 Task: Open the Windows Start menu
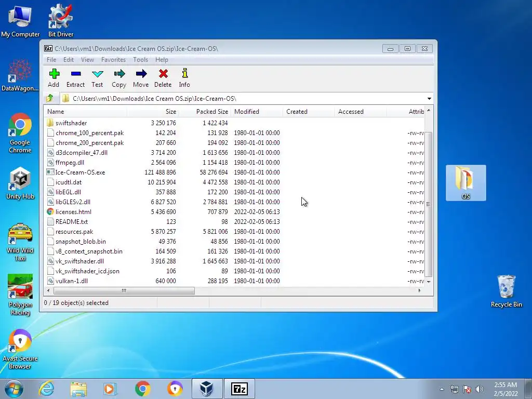click(14, 389)
